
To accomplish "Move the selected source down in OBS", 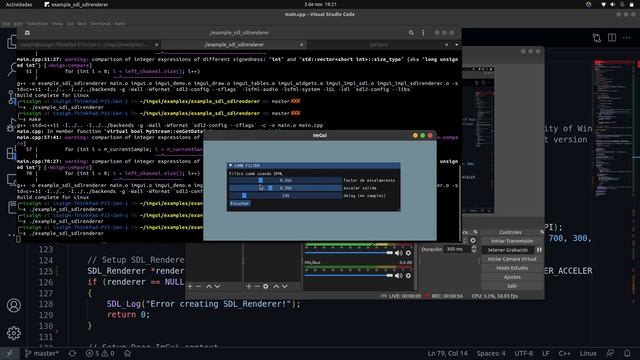I will (x=284, y=287).
